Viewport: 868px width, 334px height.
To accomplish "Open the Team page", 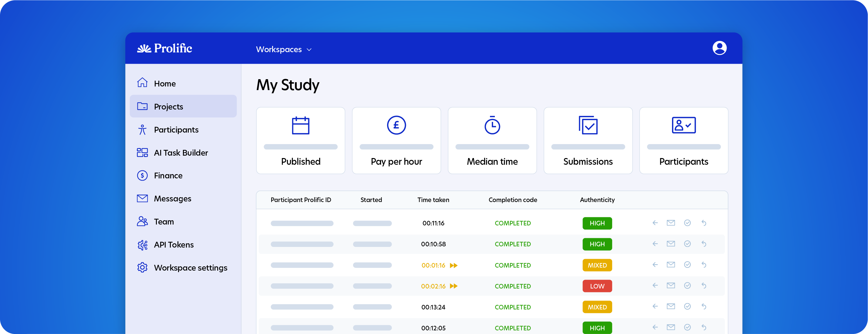I will click(x=164, y=222).
